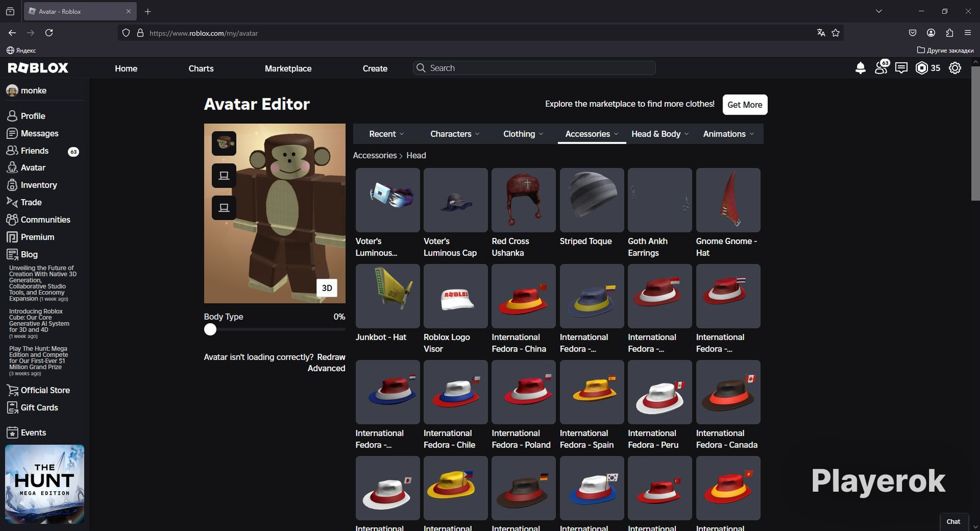This screenshot has height=531, width=980.
Task: Click the Roblox search field
Action: coord(534,68)
